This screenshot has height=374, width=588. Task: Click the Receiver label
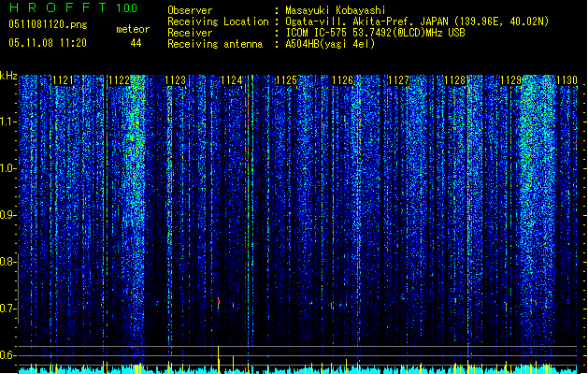pos(190,33)
